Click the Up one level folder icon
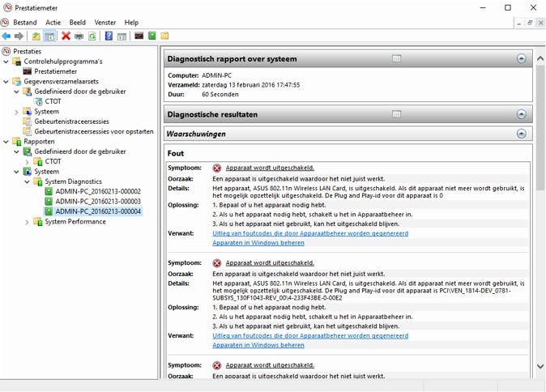Viewport: 546px width, 392px height. pos(36,36)
